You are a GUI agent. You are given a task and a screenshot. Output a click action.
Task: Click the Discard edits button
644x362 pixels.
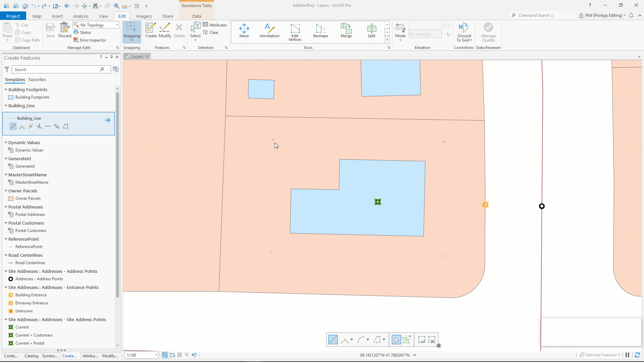click(x=64, y=30)
